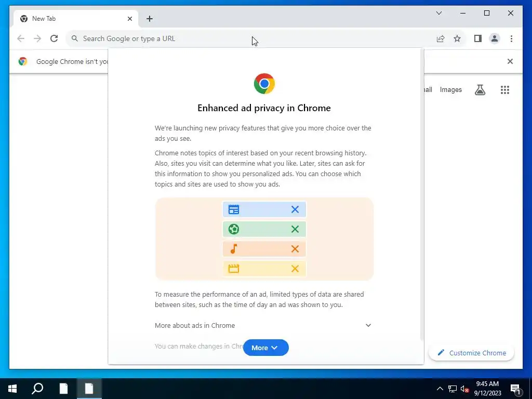Open the notification center icon
Viewport: 532px width, 399px height.
515,389
